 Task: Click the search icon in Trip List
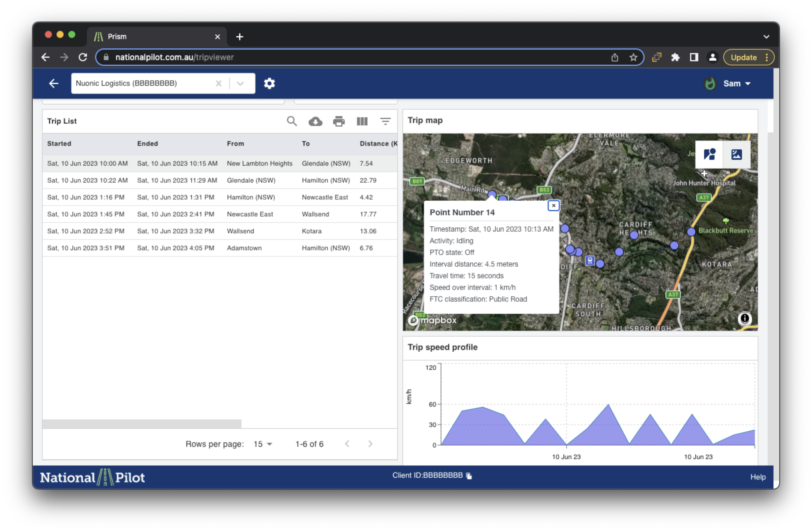pos(292,121)
